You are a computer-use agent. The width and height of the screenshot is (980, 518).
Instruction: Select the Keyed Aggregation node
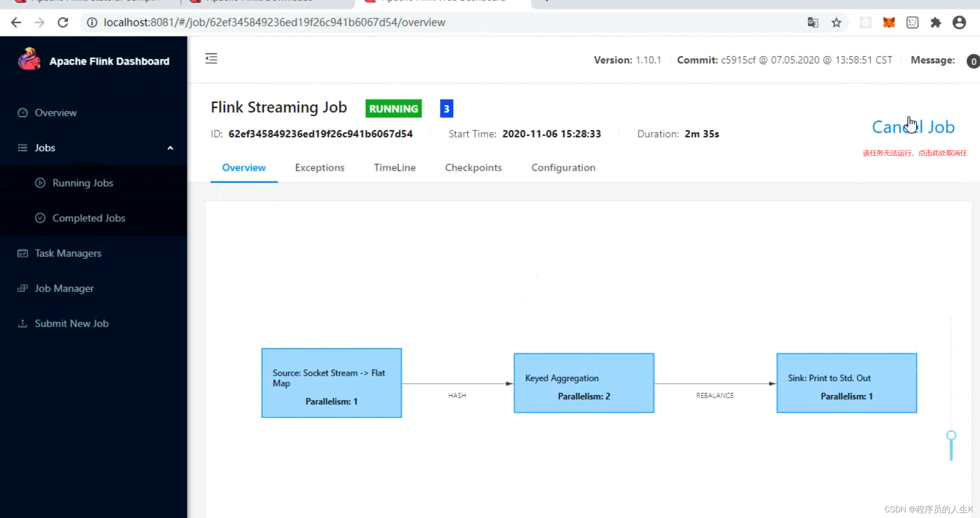coord(584,383)
